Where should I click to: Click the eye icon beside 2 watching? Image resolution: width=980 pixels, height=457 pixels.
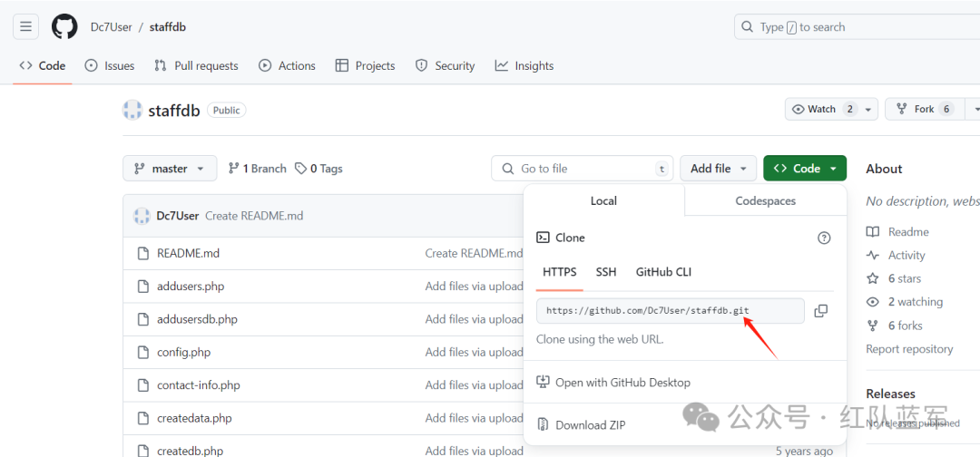point(873,302)
